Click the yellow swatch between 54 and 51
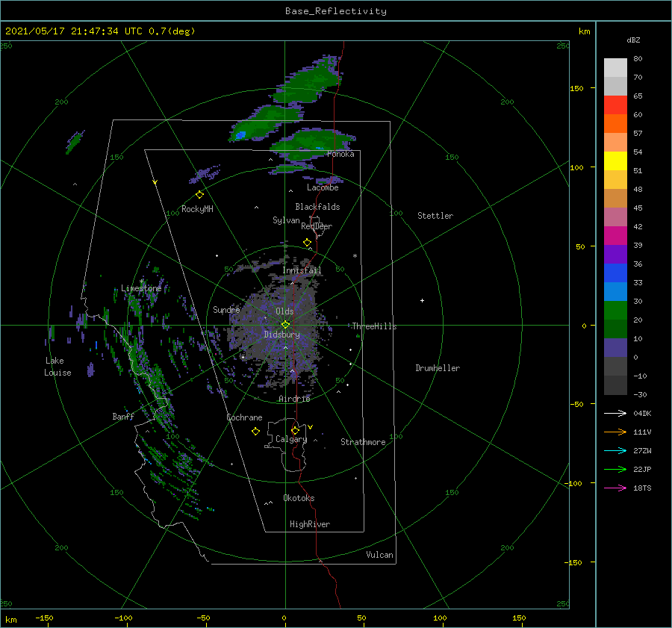The width and height of the screenshot is (672, 628). (x=615, y=161)
